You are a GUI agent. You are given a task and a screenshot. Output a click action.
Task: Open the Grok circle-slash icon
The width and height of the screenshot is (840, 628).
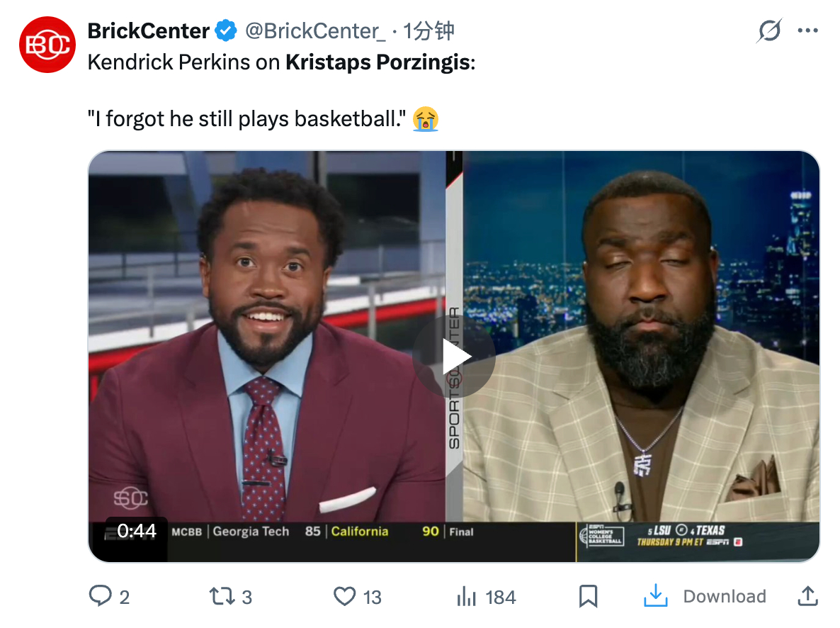[x=768, y=31]
